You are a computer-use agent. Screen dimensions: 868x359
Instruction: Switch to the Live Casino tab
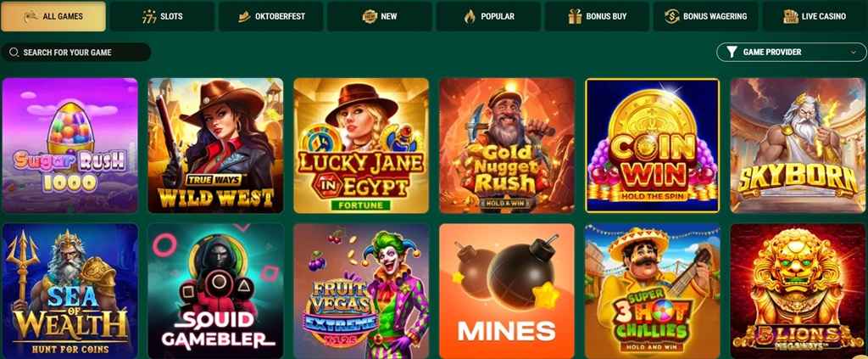tap(815, 16)
